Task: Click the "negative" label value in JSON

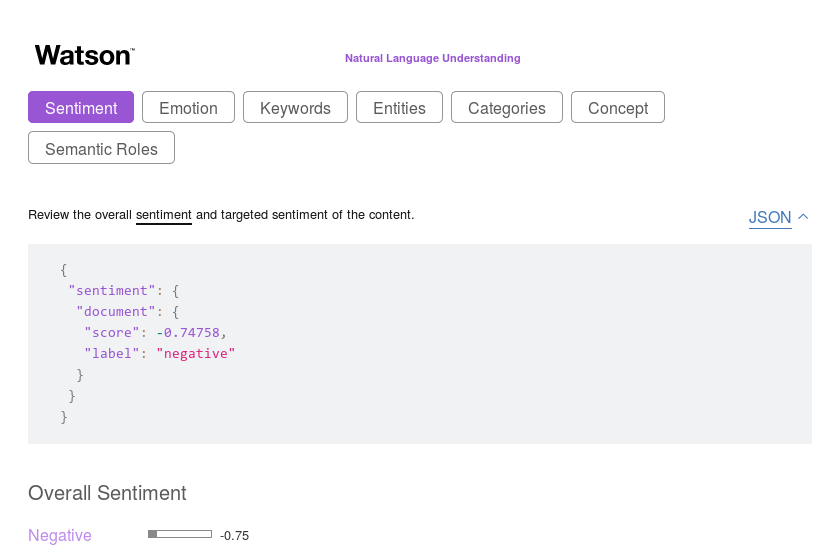Action: [x=196, y=353]
